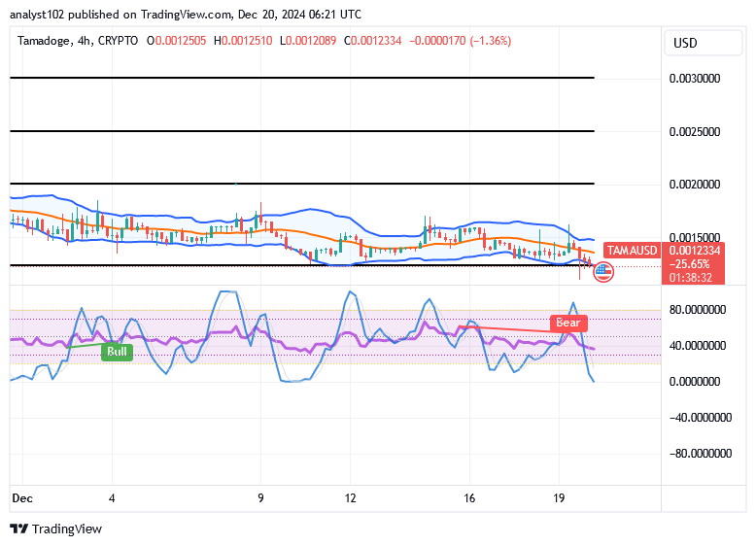The height and width of the screenshot is (546, 756).
Task: Click the 0.0020000 price axis label
Action: 695,184
